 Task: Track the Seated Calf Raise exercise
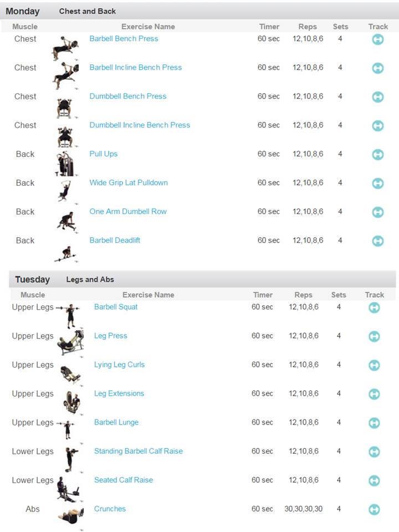pos(374,480)
